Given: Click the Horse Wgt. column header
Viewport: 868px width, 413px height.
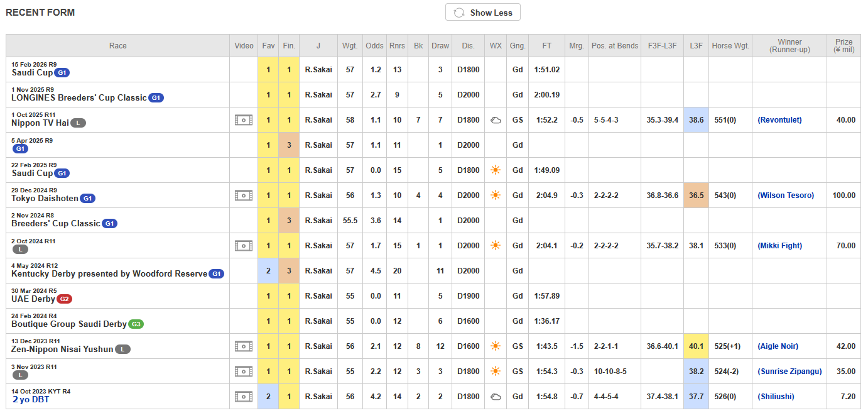Looking at the screenshot, I should 730,46.
